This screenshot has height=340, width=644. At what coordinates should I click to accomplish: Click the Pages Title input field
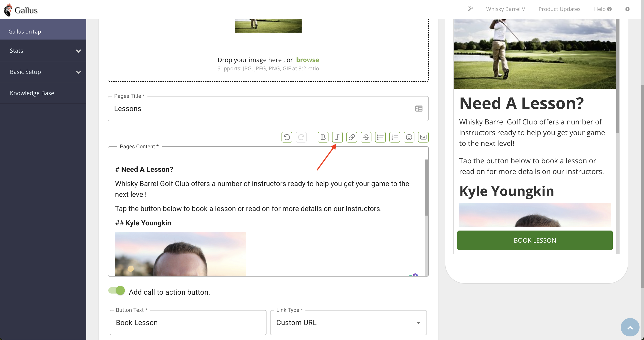[260, 109]
